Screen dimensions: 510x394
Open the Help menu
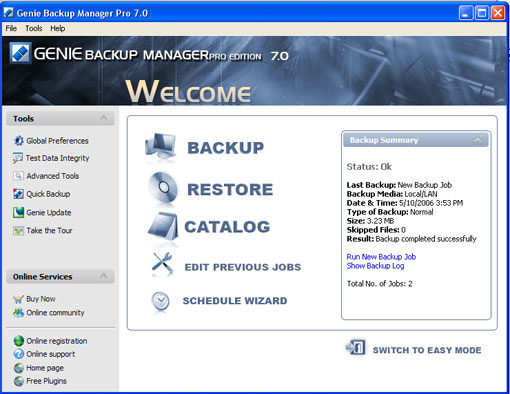coord(58,28)
